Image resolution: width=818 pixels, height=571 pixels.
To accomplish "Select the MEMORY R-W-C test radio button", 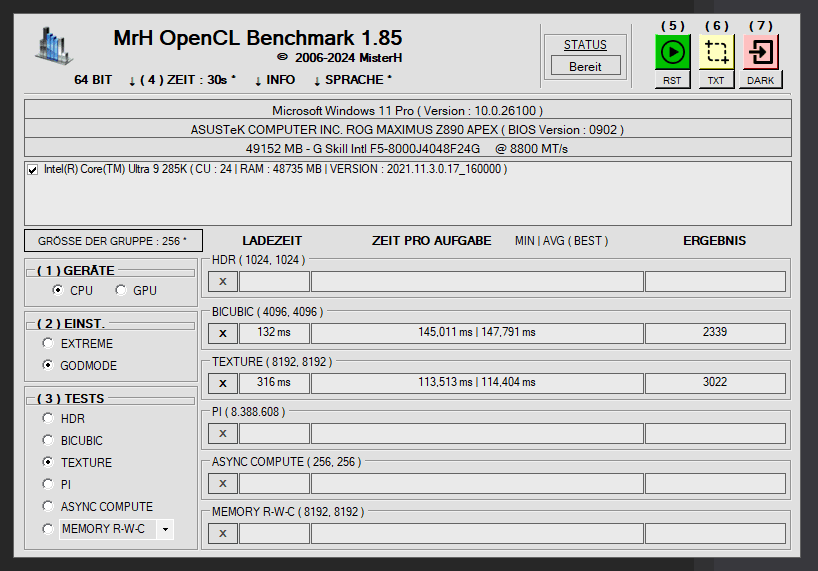I will [x=48, y=529].
